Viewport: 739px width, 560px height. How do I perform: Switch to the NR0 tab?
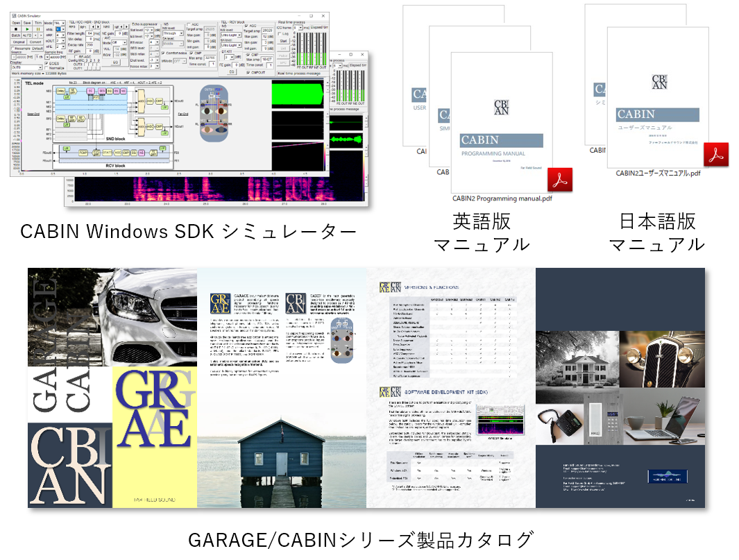(x=108, y=27)
